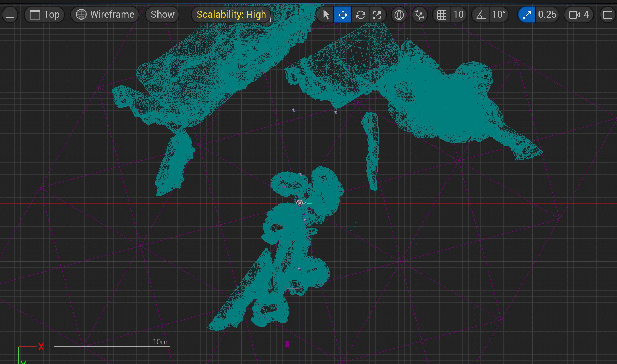Activate the Translate move tool
Image resolution: width=617 pixels, height=364 pixels.
pos(343,15)
